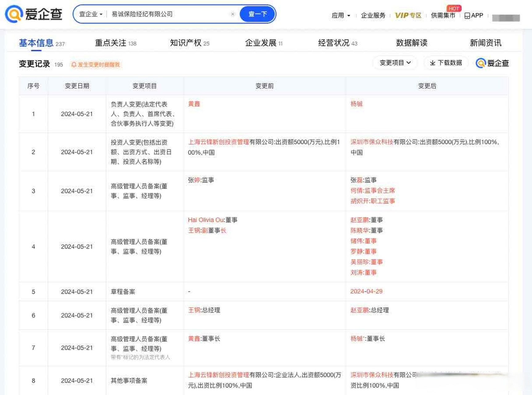Switch to the 数据解读 tab
Image resolution: width=532 pixels, height=395 pixels.
click(x=411, y=43)
